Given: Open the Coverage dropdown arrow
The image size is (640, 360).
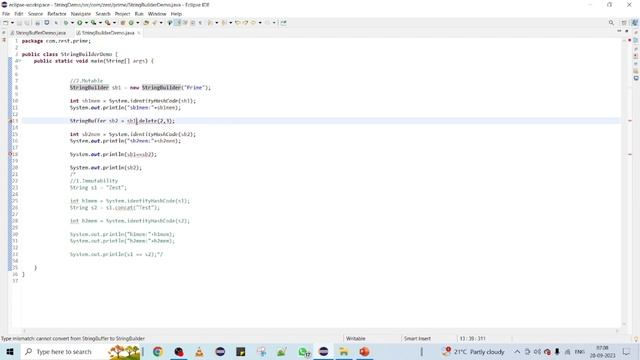Looking at the screenshot, I should (100, 23).
